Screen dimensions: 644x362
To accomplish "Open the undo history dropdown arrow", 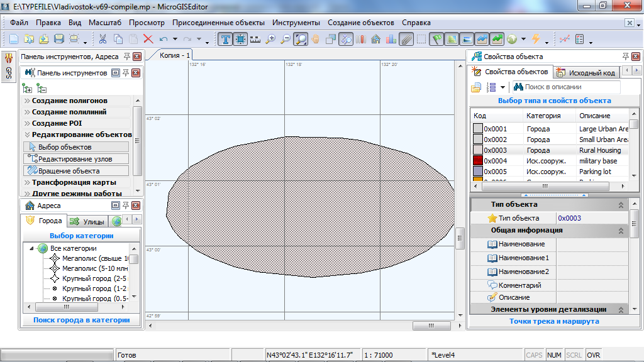I will click(x=175, y=40).
